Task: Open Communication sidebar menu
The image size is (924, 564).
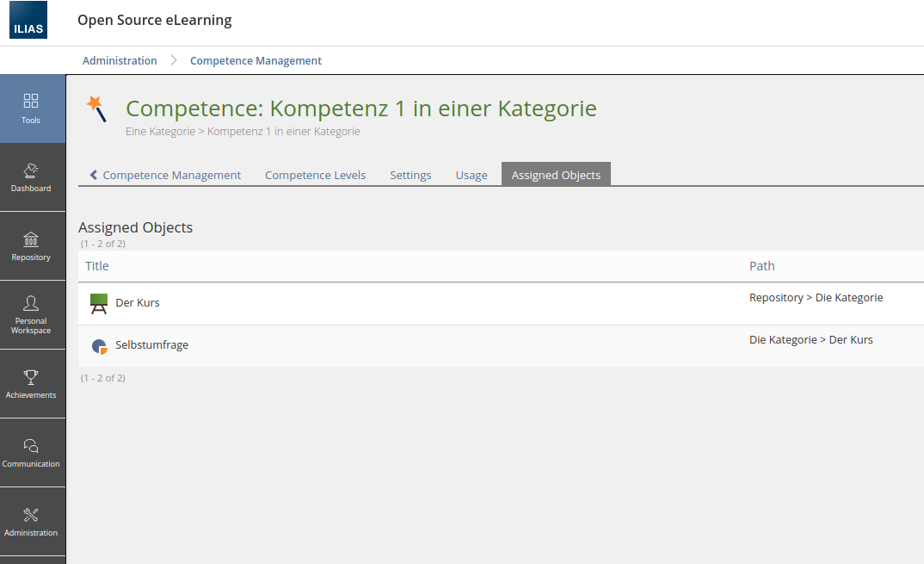Action: point(32,453)
